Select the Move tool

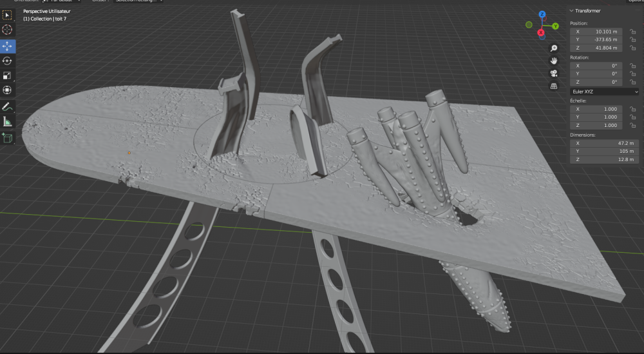7,46
